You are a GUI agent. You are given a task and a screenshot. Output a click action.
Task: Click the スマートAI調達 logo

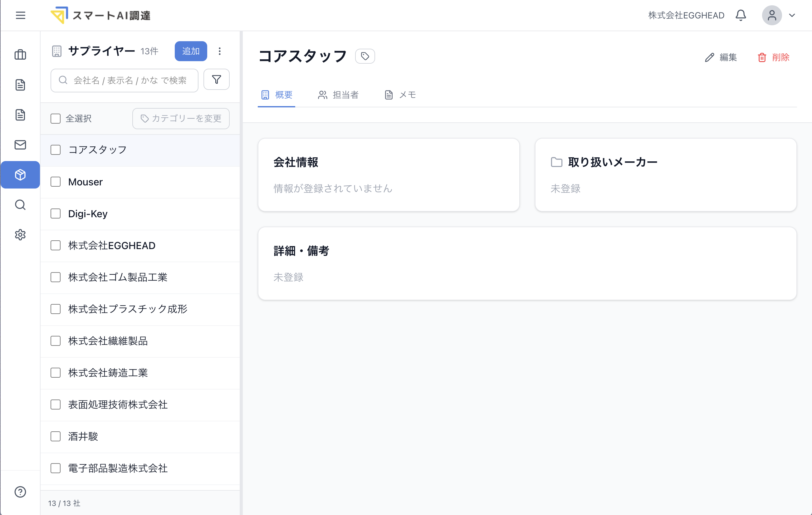100,15
